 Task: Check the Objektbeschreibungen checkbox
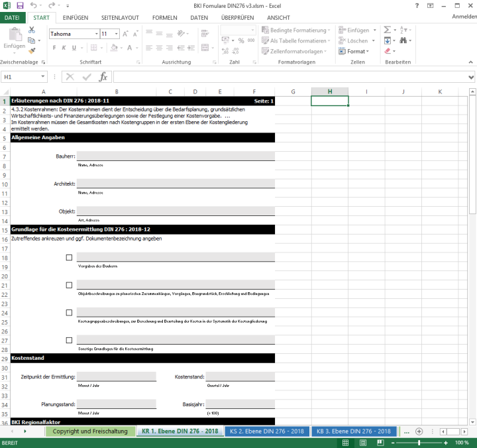click(69, 285)
